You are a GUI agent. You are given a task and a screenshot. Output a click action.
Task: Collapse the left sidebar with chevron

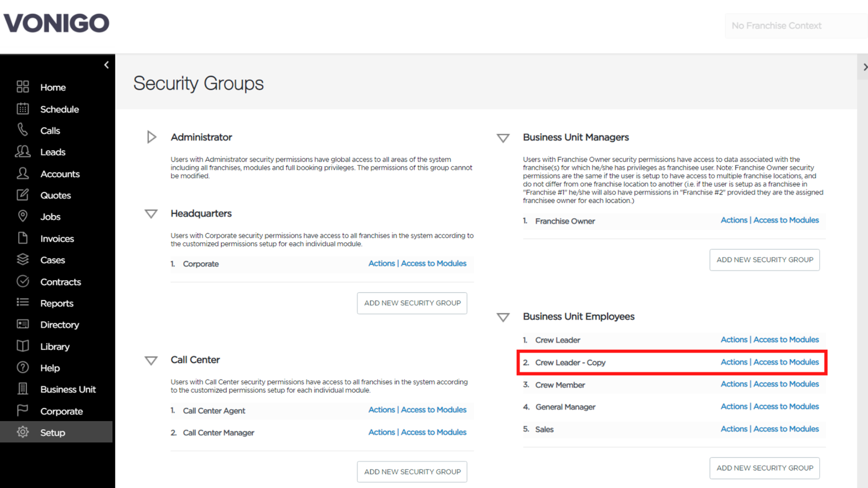(x=106, y=65)
